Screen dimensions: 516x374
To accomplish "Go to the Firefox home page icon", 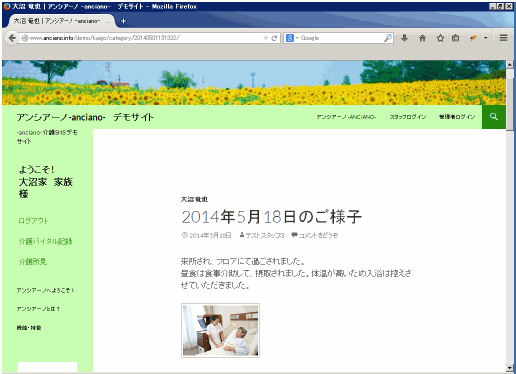I will tap(422, 38).
